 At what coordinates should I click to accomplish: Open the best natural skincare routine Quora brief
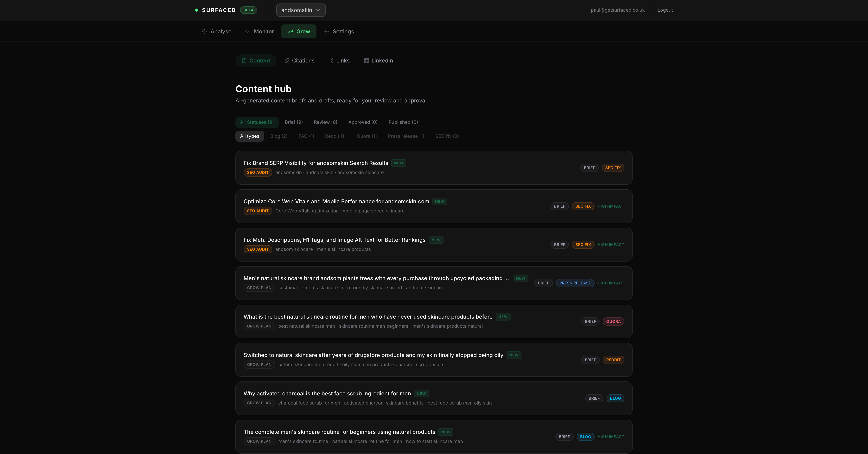coord(434,321)
